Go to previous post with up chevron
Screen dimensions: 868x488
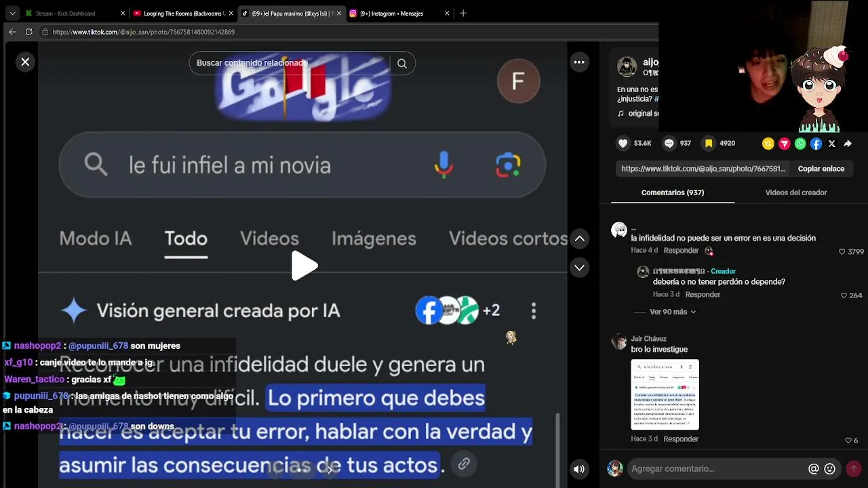(x=579, y=239)
